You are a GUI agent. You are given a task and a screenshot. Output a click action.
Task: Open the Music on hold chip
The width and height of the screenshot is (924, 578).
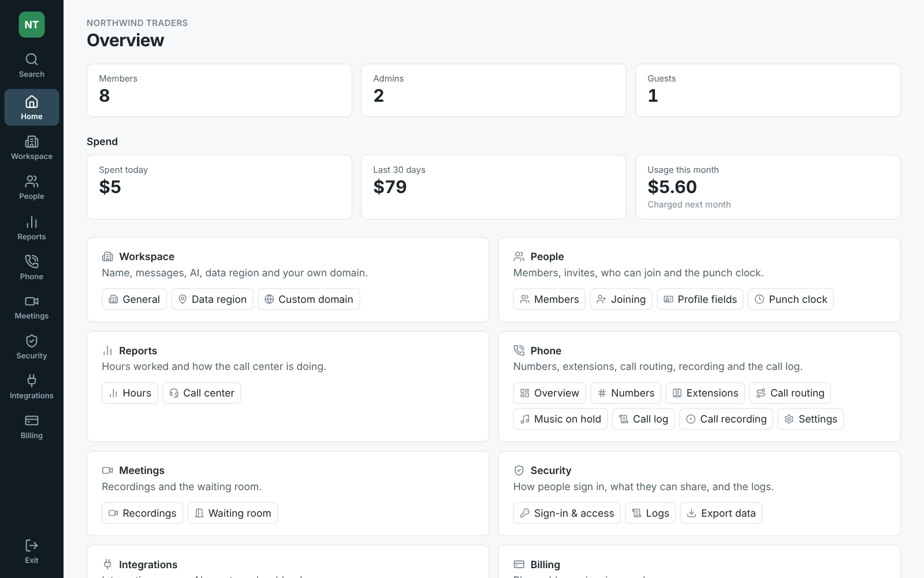(x=561, y=419)
